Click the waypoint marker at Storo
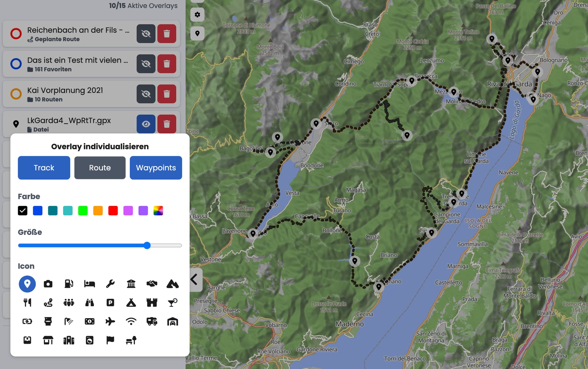This screenshot has height=369, width=588. pos(316,124)
